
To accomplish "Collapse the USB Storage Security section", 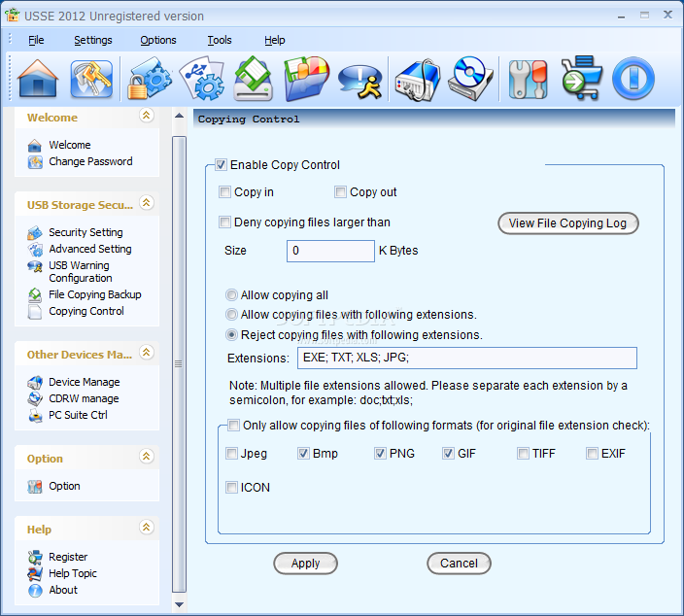I will coord(147,203).
